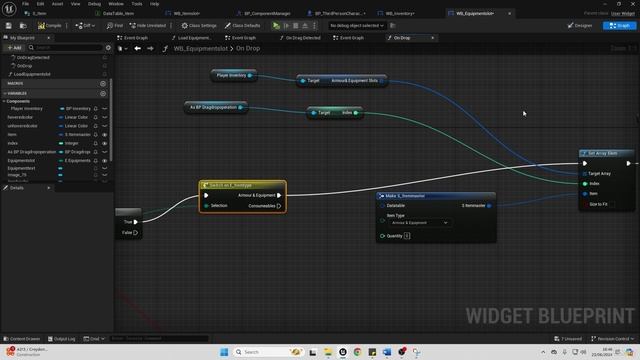Open the Tools menu
This screenshot has width=640, height=360.
point(137,4)
